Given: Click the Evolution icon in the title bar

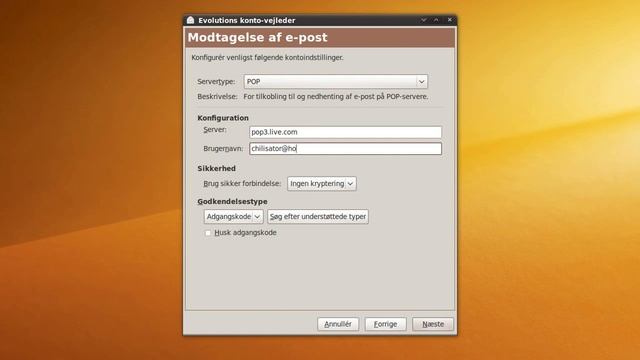Looking at the screenshot, I should (190, 20).
